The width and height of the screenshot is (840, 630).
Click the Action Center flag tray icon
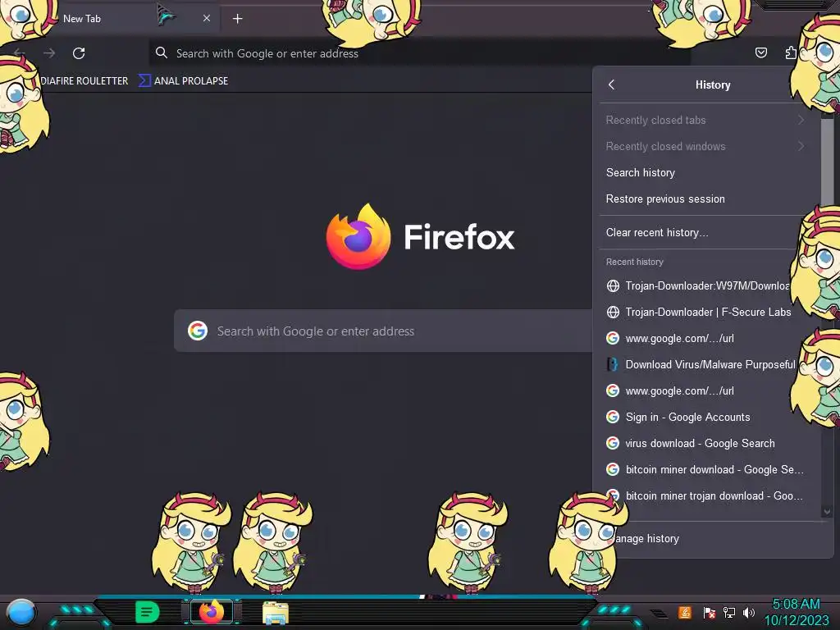pos(710,612)
